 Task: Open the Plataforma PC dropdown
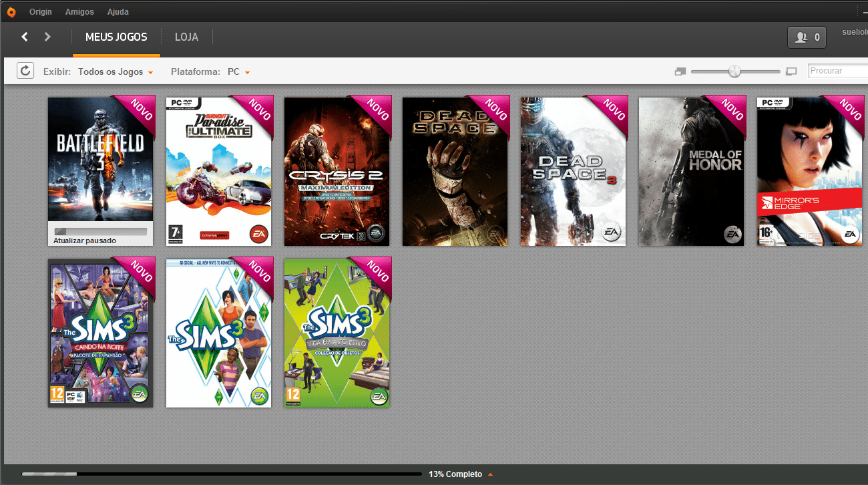click(x=238, y=71)
